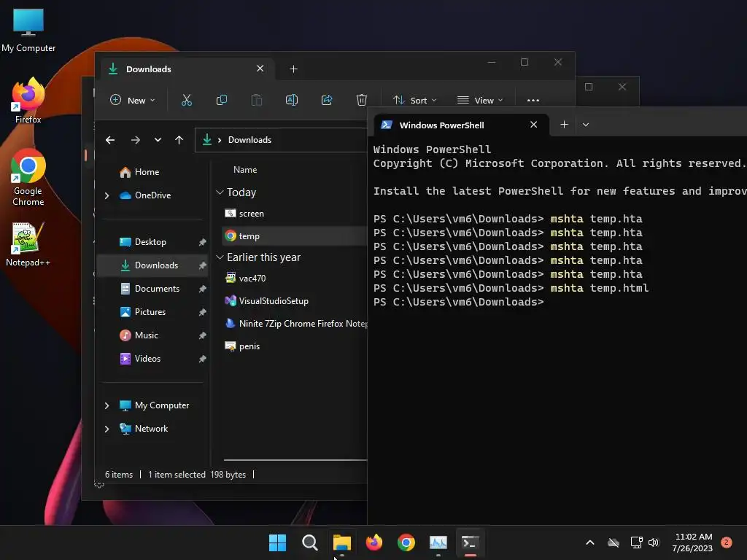Select the VisualStudioSetup file
The image size is (747, 560).
267,301
